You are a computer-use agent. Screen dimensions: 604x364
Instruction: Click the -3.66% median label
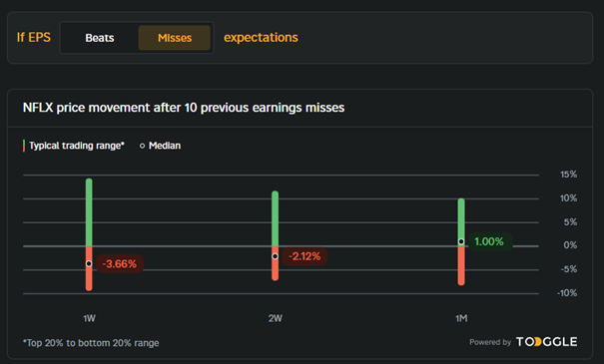(x=120, y=264)
